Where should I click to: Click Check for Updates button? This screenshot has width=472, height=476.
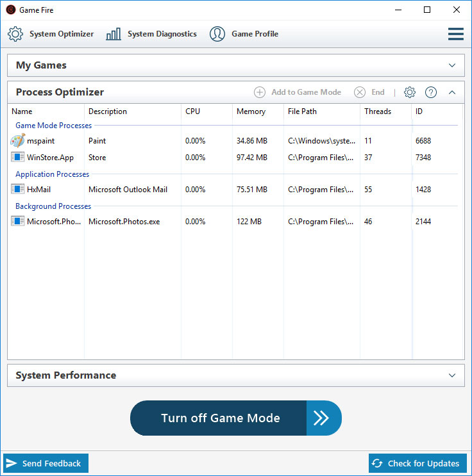coord(417,463)
